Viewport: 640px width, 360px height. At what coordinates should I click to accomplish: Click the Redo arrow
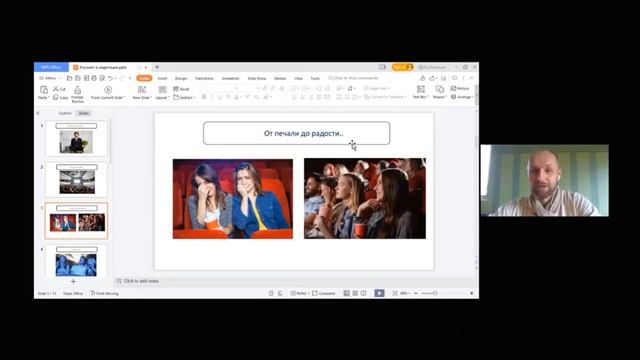coord(122,78)
